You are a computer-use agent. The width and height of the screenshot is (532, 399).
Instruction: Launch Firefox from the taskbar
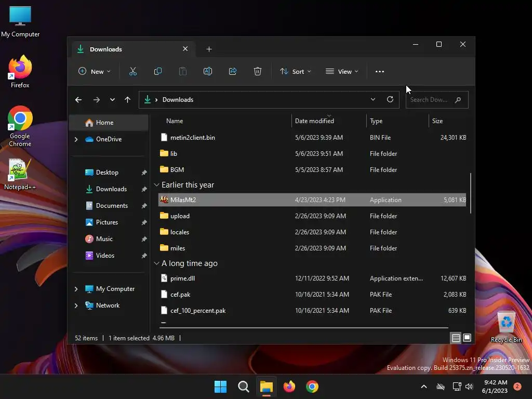click(x=289, y=387)
